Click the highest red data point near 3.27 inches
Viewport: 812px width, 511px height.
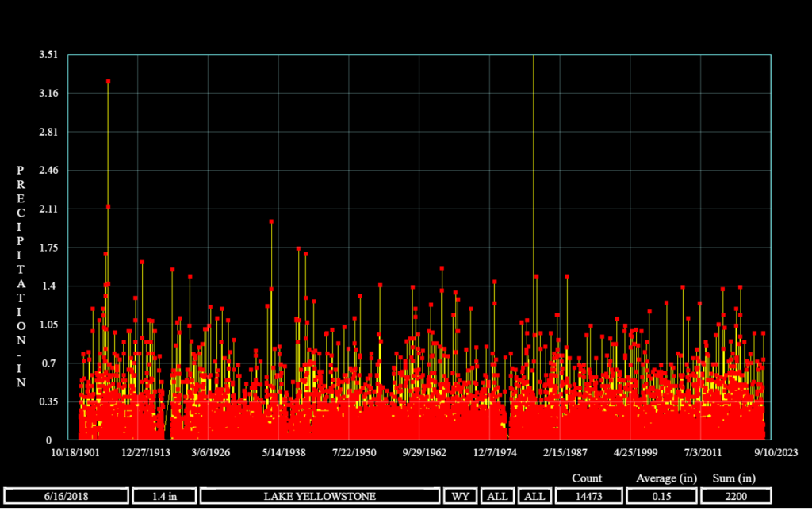(108, 82)
